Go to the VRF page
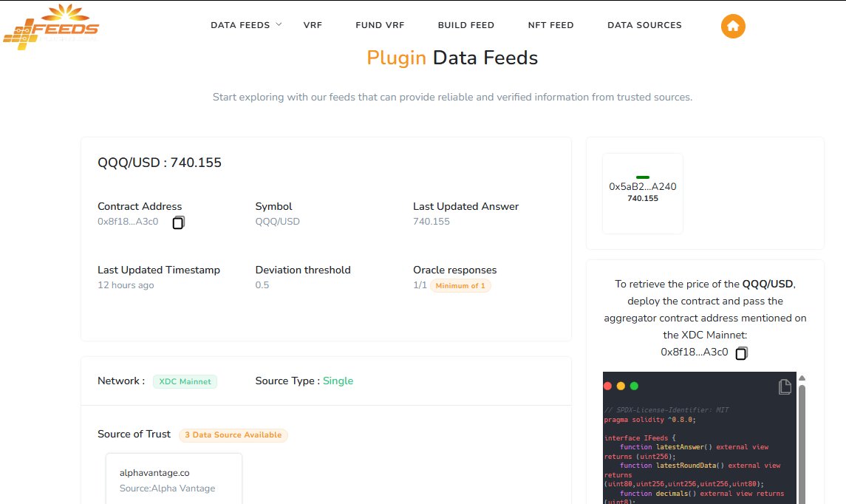846x504 pixels. (x=313, y=25)
